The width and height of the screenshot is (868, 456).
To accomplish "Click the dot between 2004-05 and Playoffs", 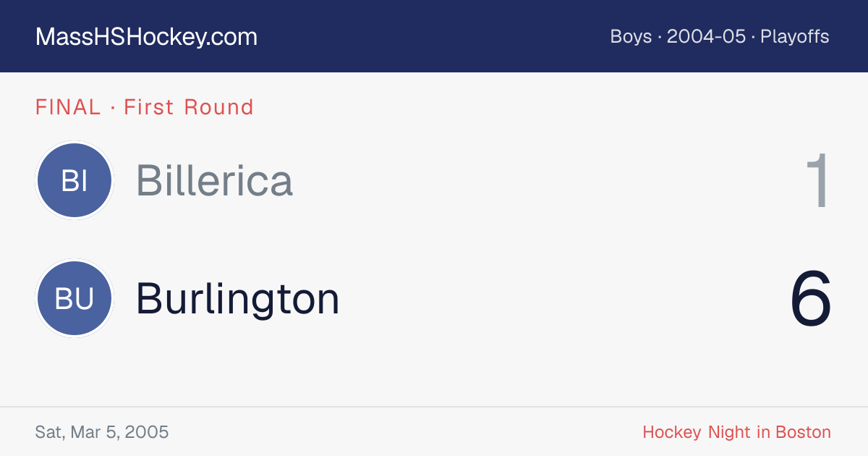I will (753, 37).
